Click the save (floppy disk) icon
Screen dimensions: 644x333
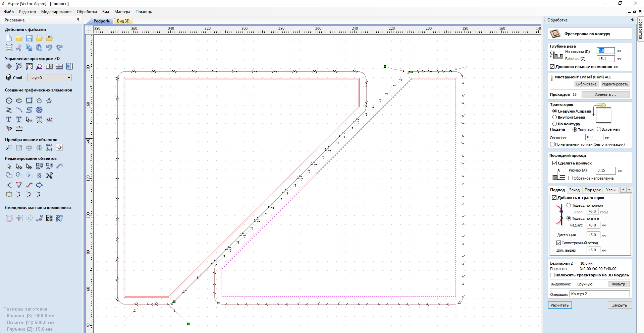(29, 38)
